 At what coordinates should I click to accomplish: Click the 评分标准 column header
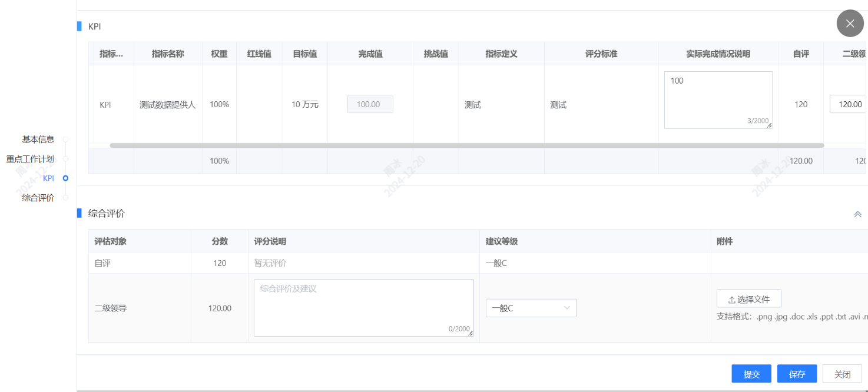601,54
